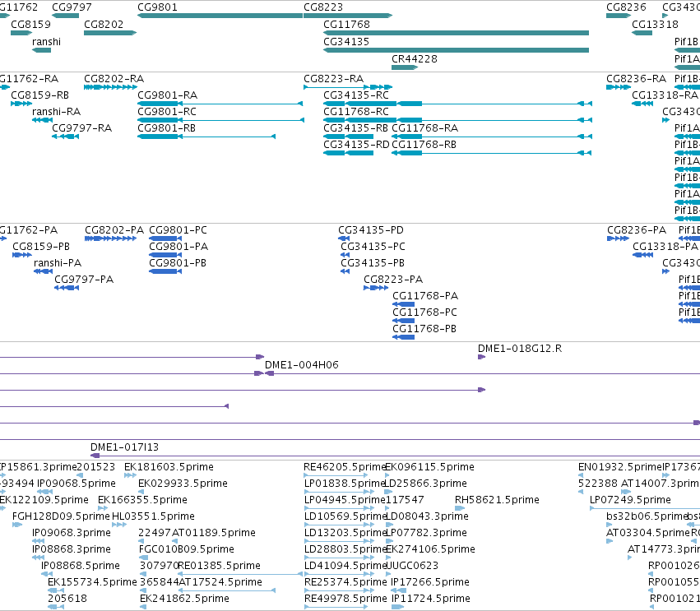Click protein label CG11768-PB
This screenshot has height=611, width=700.
pyautogui.click(x=424, y=329)
